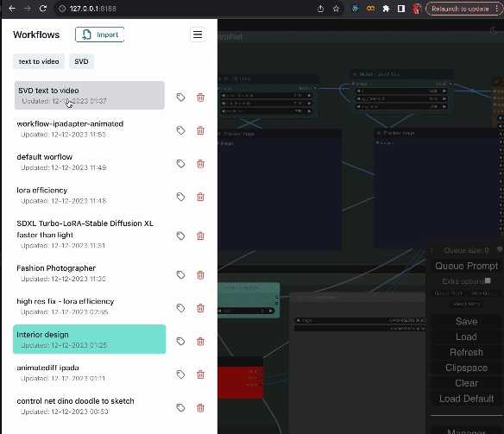504x434 pixels.
Task: Tag the animatediff ipada workflow
Action: tap(180, 374)
